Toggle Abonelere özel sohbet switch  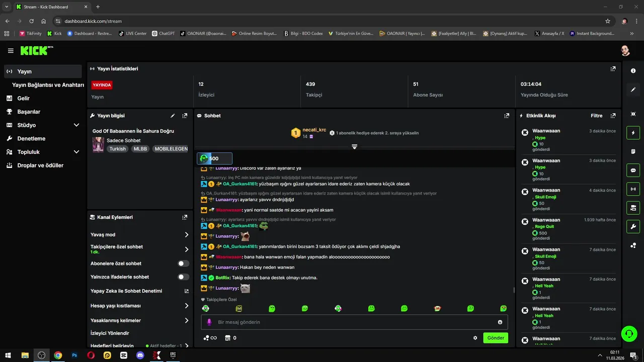click(x=184, y=263)
